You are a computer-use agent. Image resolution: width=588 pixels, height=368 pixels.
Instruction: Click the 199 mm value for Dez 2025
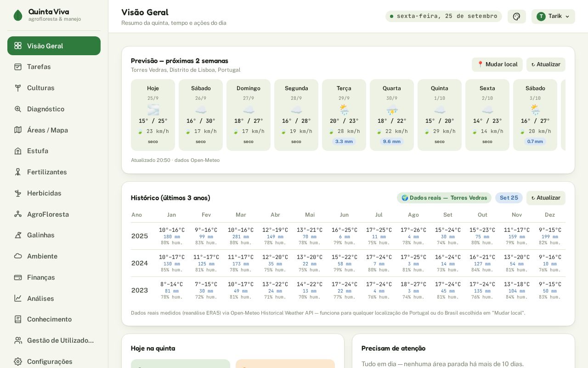point(550,237)
